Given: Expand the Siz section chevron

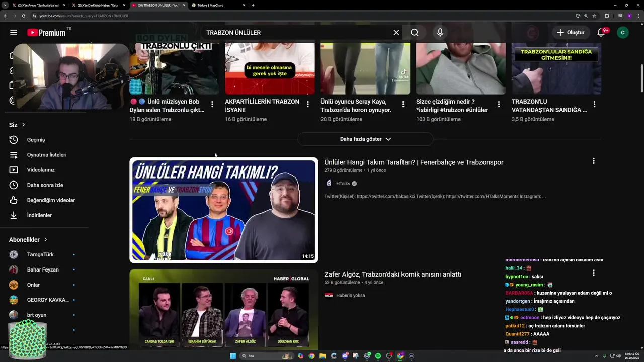Looking at the screenshot, I should [23, 125].
